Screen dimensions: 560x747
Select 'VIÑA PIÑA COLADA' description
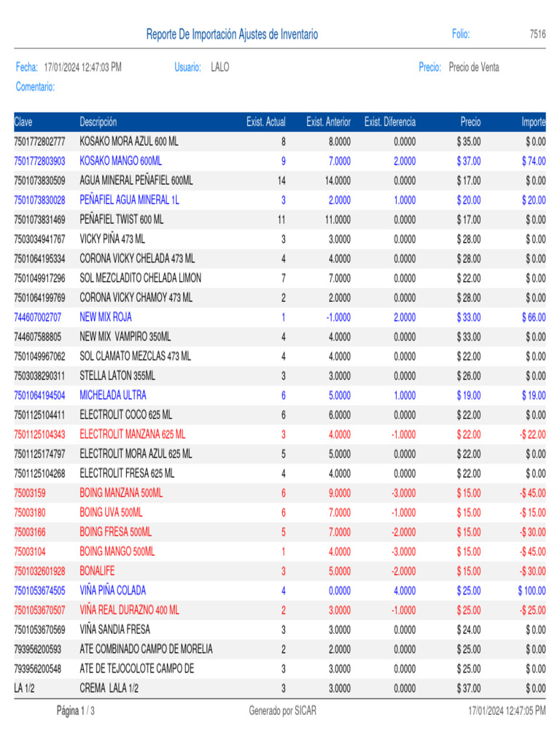coord(113,591)
